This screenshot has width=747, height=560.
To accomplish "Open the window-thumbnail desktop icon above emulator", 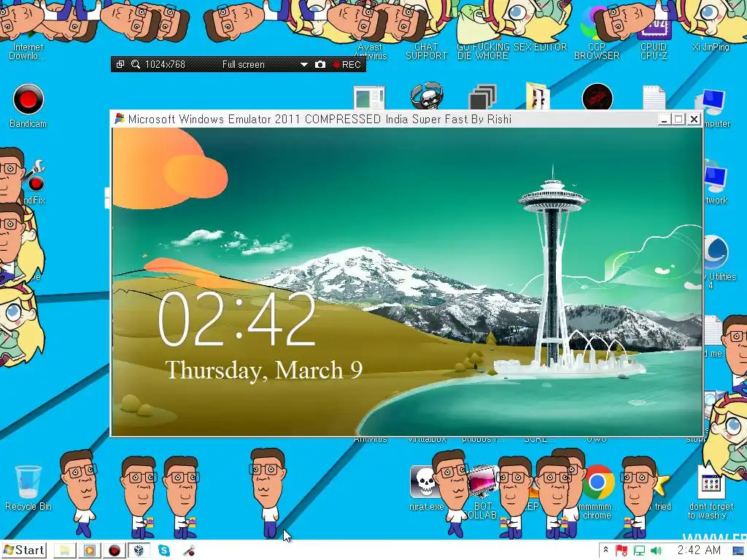I will pyautogui.click(x=369, y=97).
